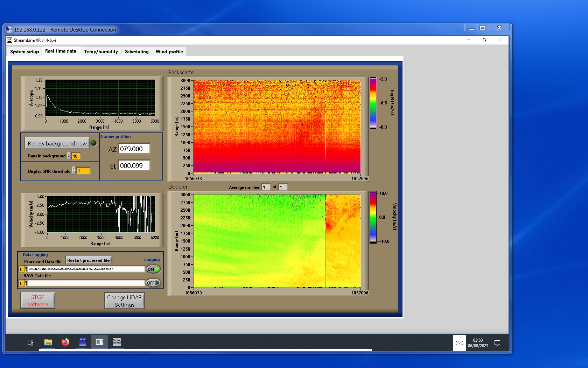Click the Rays in background stepper arrows
The width and height of the screenshot is (588, 368).
tap(69, 156)
